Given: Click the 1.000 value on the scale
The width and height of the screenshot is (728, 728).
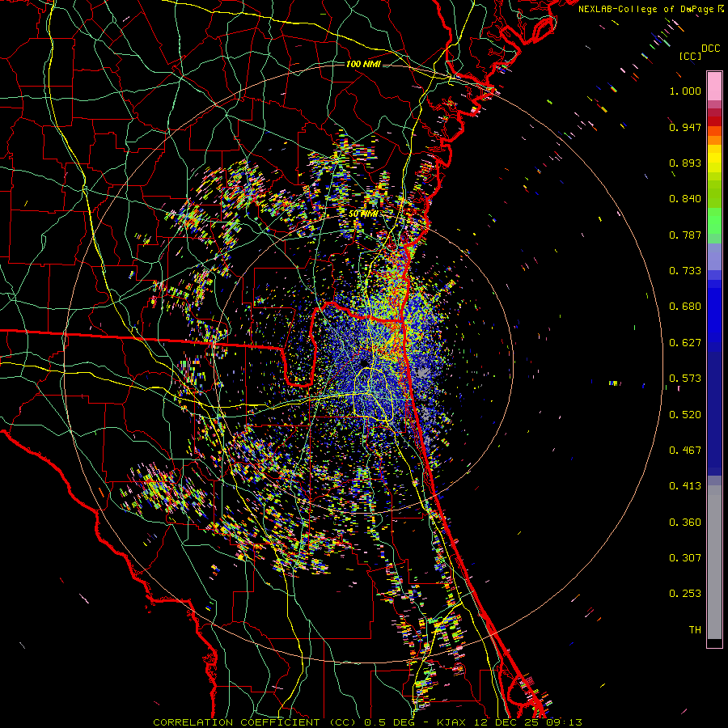Looking at the screenshot, I should tap(685, 91).
